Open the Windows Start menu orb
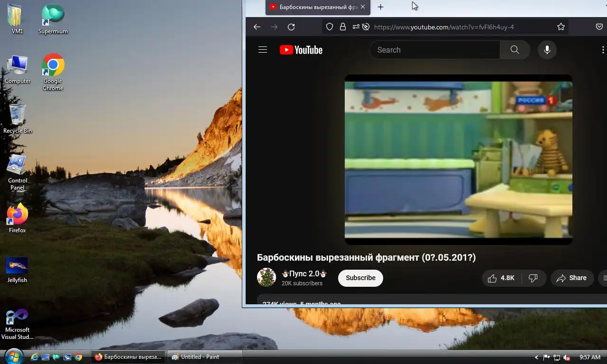Screen dimensions: 607x364 tap(13, 356)
